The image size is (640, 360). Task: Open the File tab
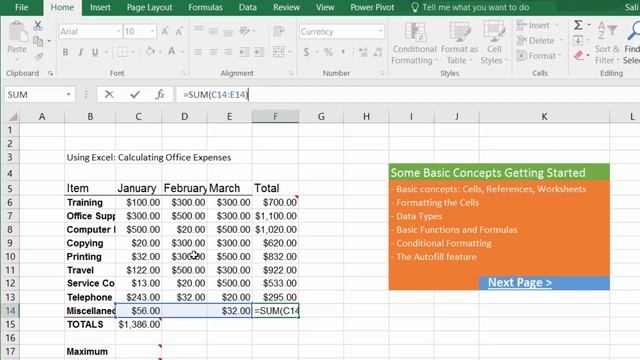coord(21,7)
